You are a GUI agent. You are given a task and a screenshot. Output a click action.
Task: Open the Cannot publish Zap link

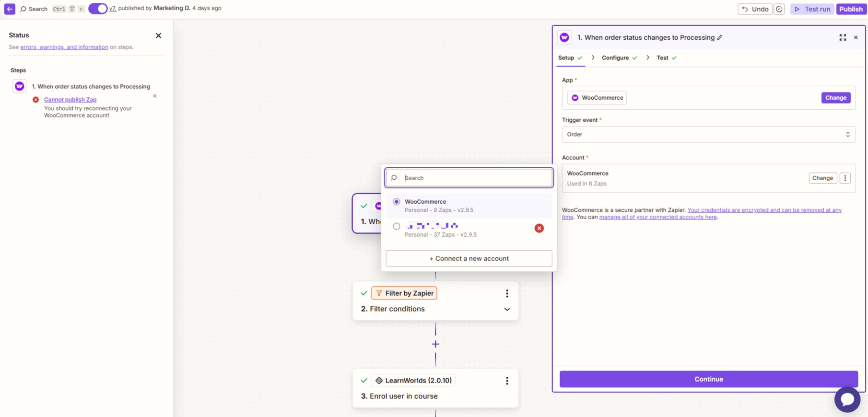(x=70, y=100)
